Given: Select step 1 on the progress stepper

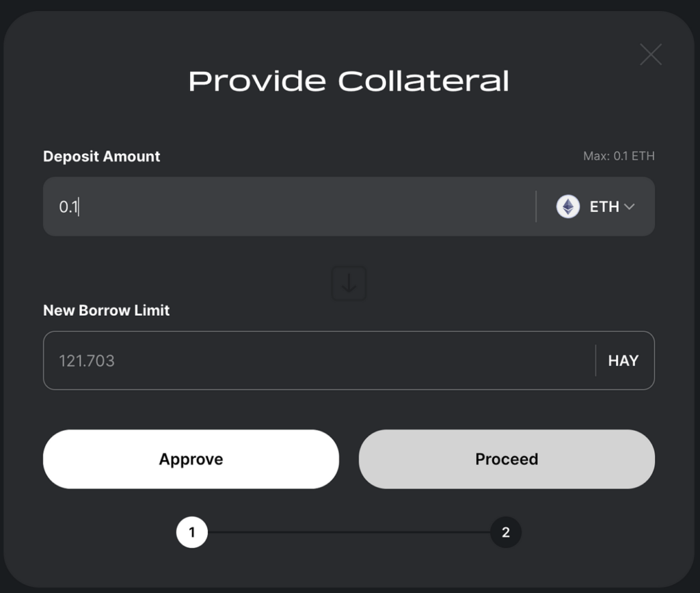Looking at the screenshot, I should point(192,531).
